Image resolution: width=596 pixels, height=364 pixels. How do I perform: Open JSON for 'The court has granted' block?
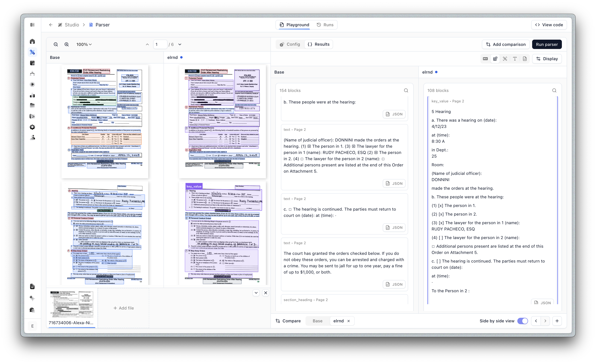pos(394,284)
